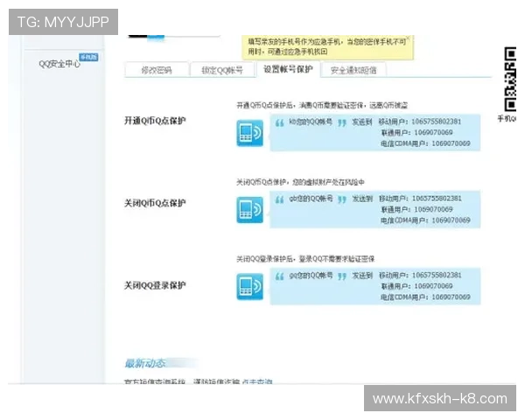Click QQ安全中心 in the left sidebar
Image resolution: width=525 pixels, height=420 pixels.
[x=59, y=65]
